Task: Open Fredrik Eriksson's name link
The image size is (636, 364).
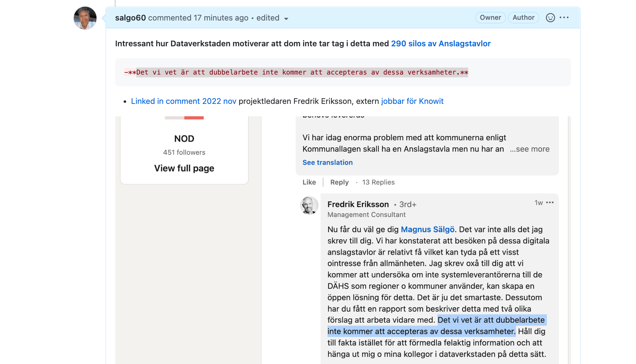Action: tap(358, 204)
